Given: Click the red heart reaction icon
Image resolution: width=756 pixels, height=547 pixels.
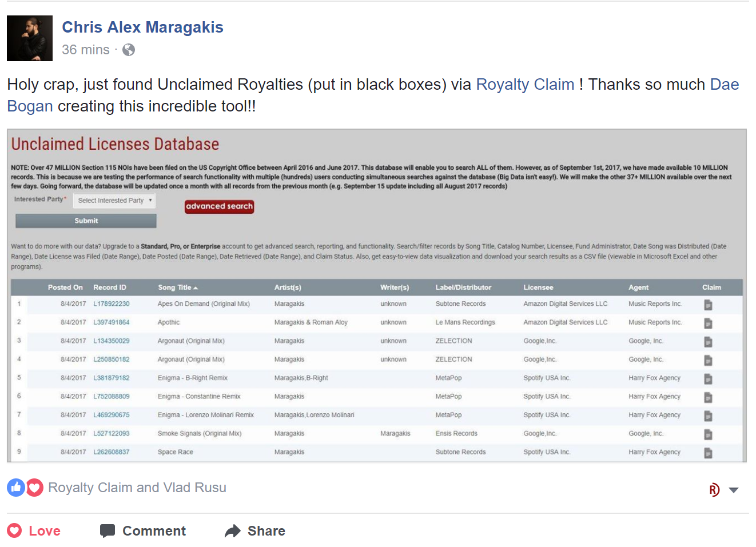Looking at the screenshot, I should 34,488.
